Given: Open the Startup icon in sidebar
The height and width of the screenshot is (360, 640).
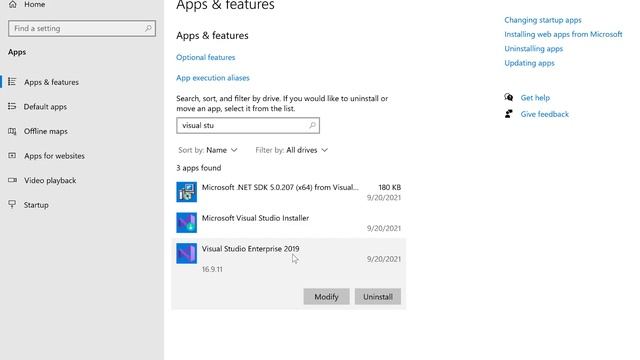Looking at the screenshot, I should 12,204.
